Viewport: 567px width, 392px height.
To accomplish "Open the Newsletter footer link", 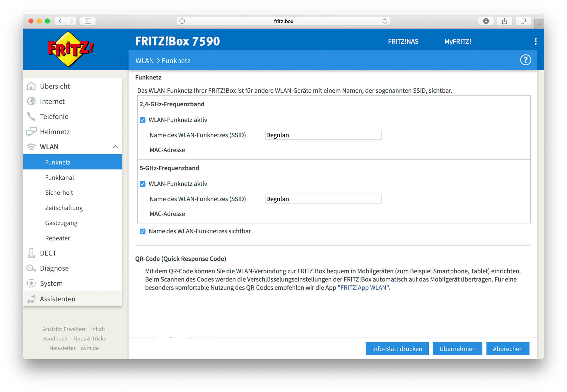I will pos(63,348).
